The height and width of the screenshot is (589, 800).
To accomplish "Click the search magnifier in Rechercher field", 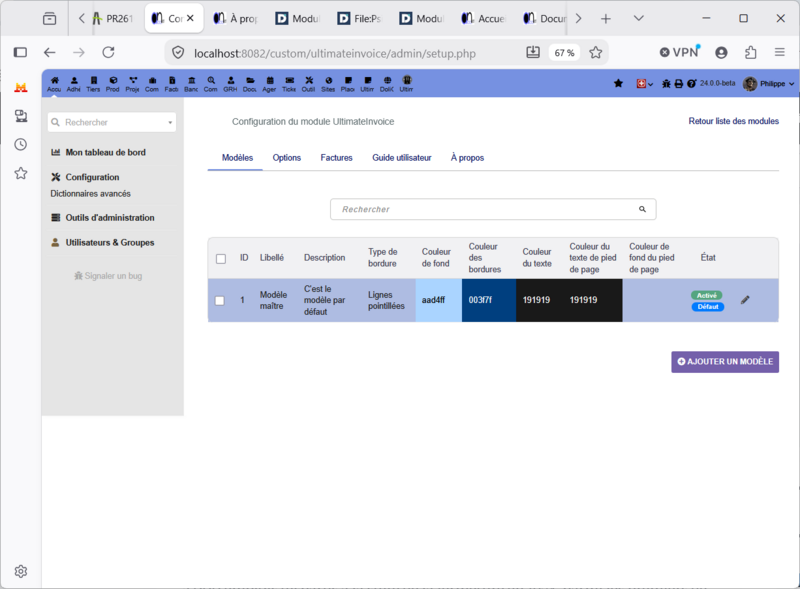I will (642, 209).
